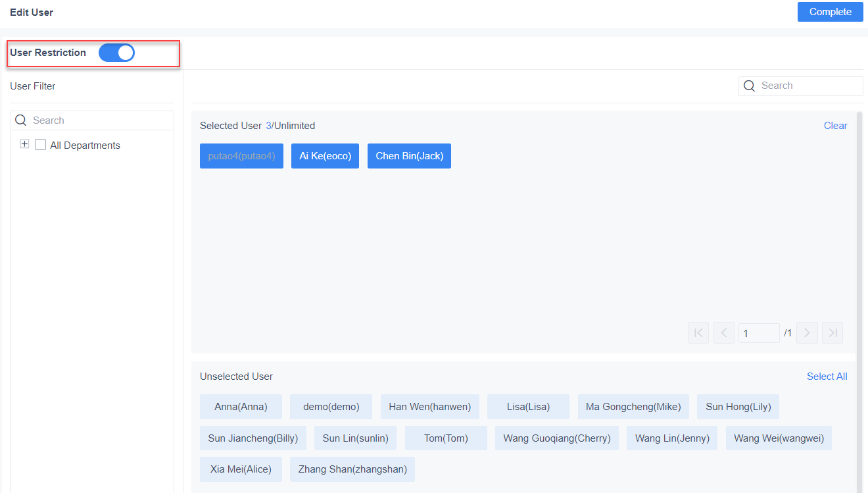Screen dimensions: 868x493
Task: Deselect Chen Bin(Jack) from selected users
Action: pyautogui.click(x=409, y=156)
